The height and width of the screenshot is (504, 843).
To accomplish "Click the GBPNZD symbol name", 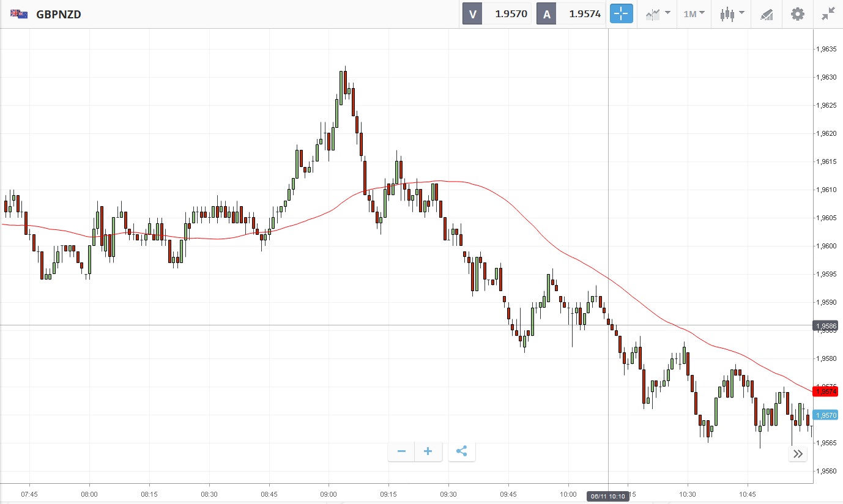I will tap(59, 13).
